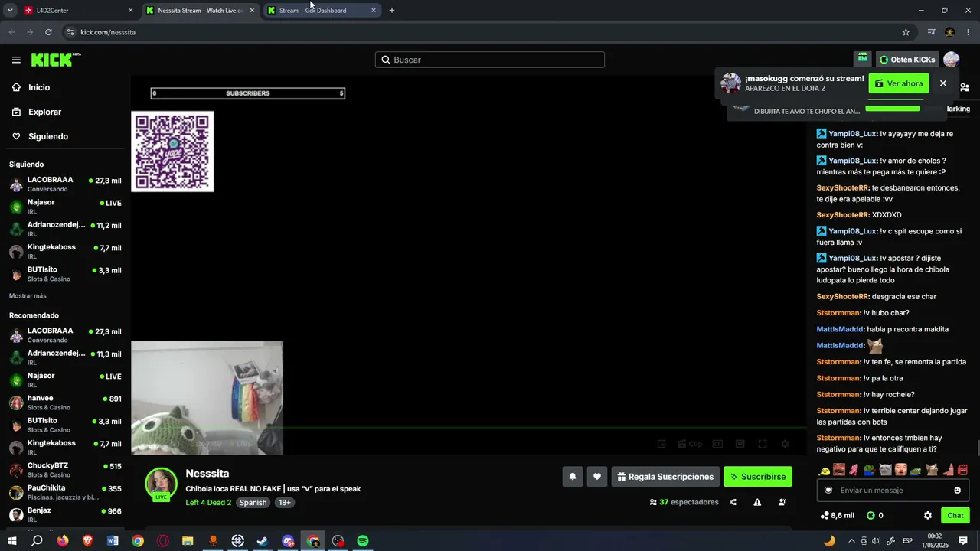Open the browser tab search dropdown

coord(10,11)
